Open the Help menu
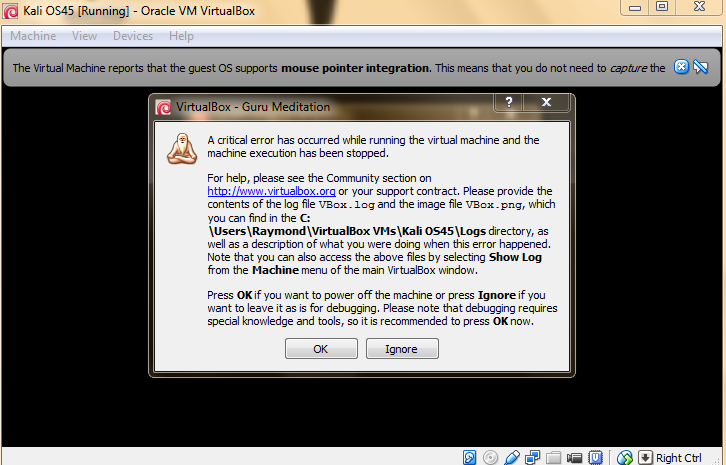726x465 pixels. click(x=181, y=36)
